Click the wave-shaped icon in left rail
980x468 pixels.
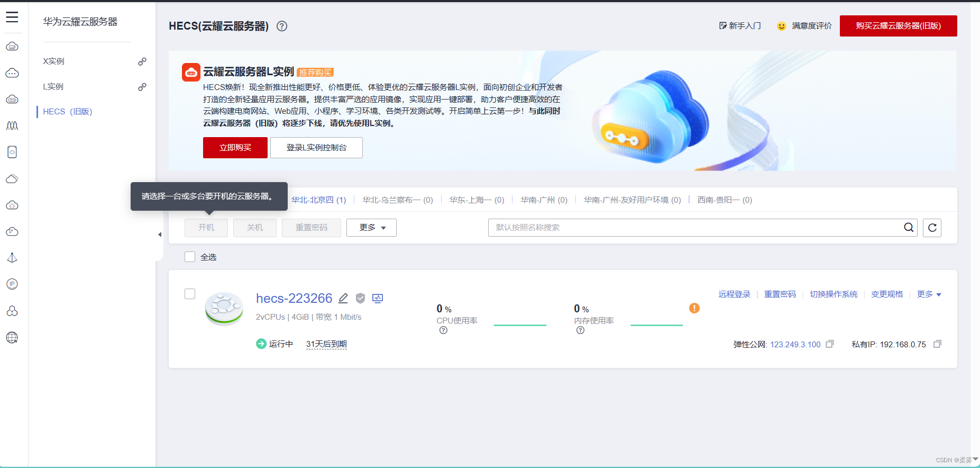pos(12,126)
